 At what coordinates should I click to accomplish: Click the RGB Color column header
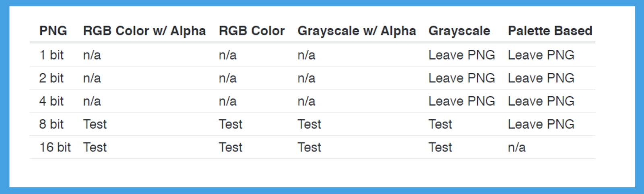click(252, 31)
